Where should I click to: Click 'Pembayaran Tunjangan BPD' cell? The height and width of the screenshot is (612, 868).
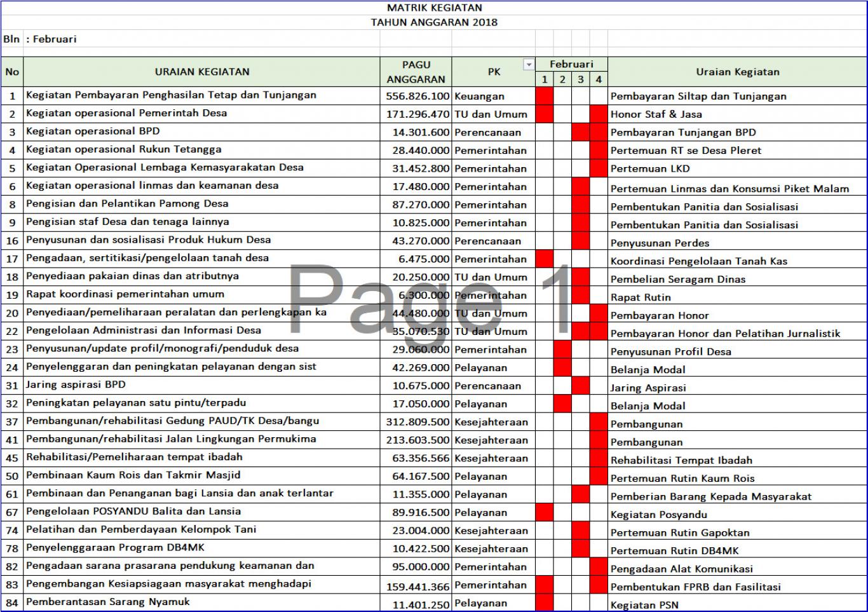737,132
